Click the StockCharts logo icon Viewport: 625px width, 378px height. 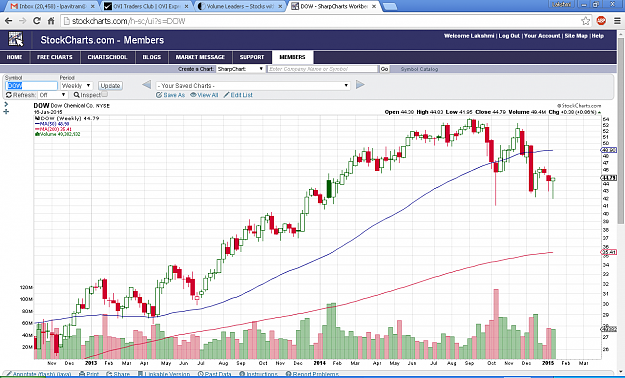click(16, 39)
